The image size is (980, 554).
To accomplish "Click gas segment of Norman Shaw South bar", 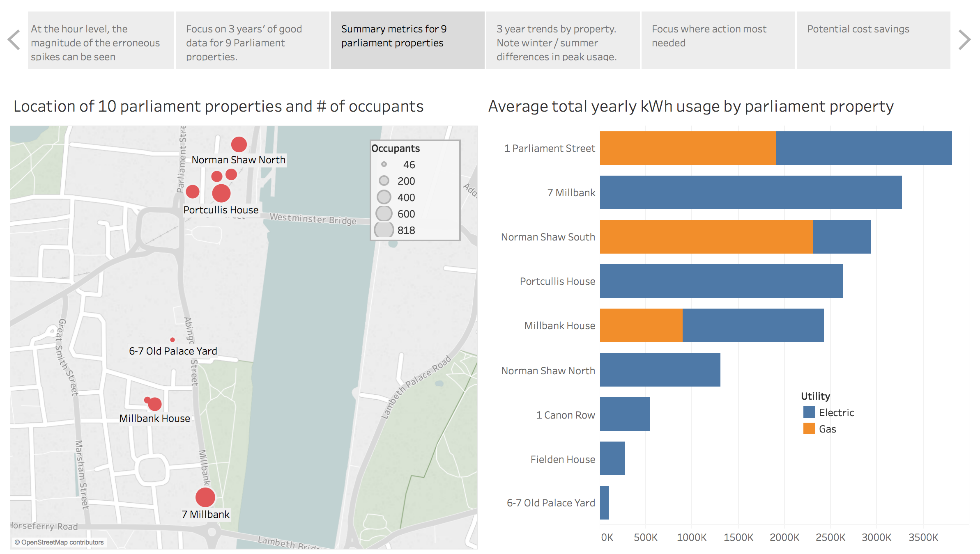I will 706,237.
